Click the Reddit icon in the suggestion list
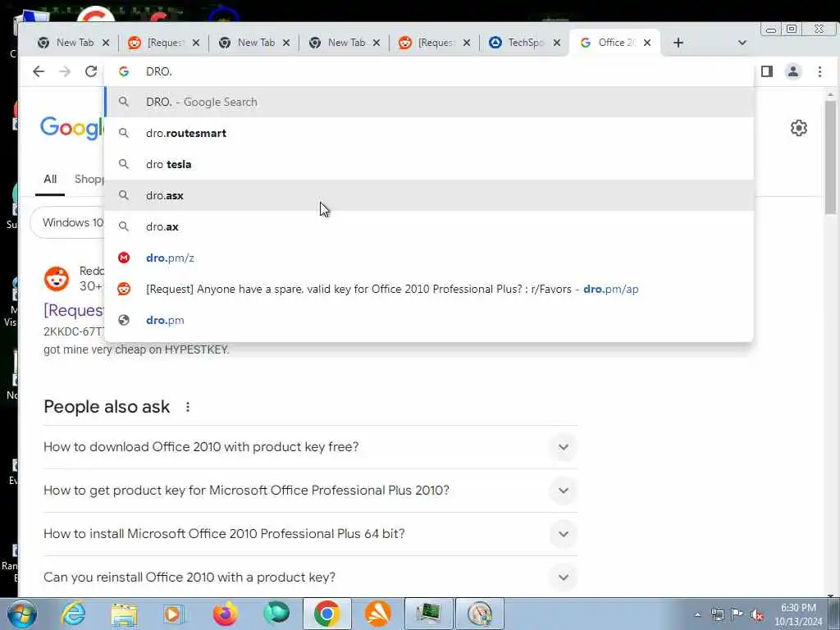The height and width of the screenshot is (630, 840). (124, 289)
